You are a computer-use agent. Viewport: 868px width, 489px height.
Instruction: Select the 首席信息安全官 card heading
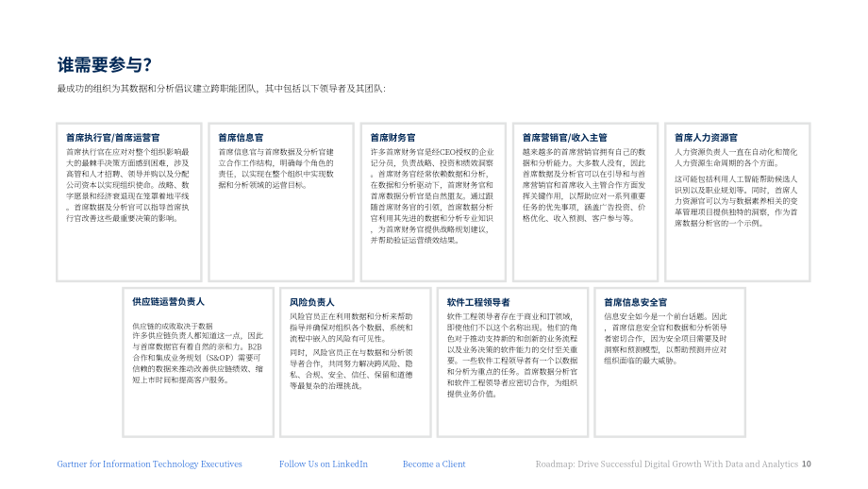pos(636,302)
